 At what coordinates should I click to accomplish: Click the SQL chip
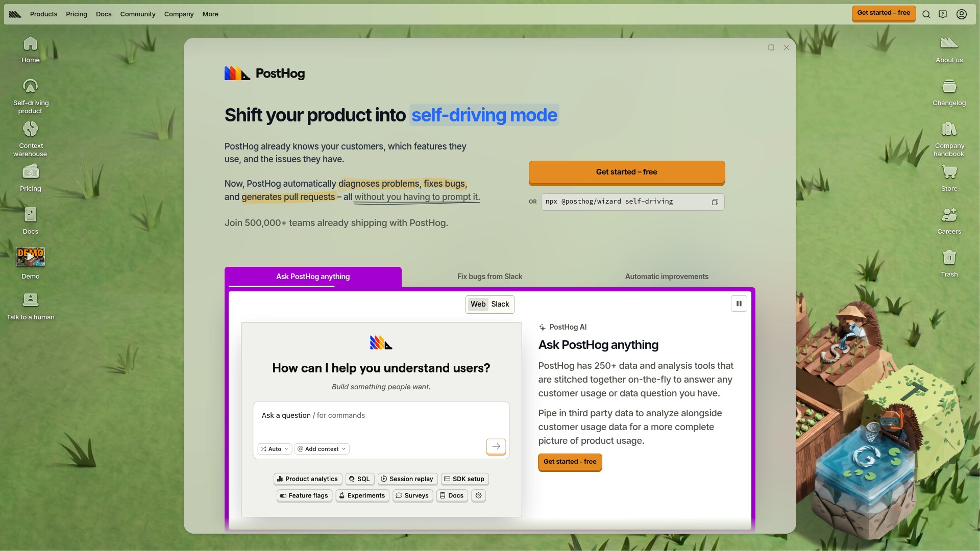click(x=360, y=479)
